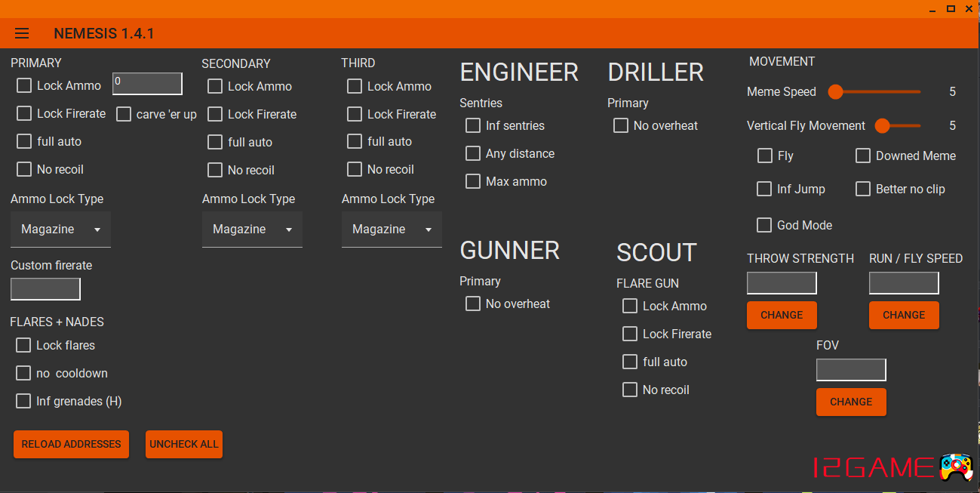Image resolution: width=980 pixels, height=493 pixels.
Task: Expand Secondary Ammo Lock Type dropdown
Action: click(252, 230)
